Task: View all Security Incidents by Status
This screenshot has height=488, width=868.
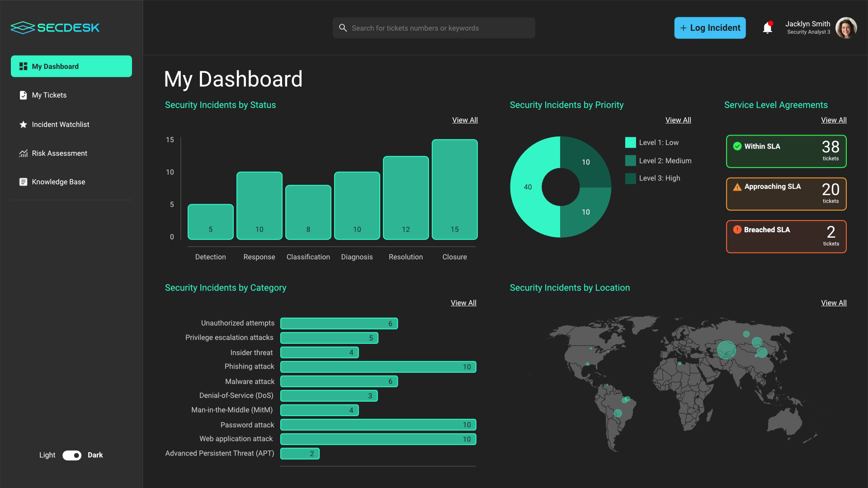Action: [x=465, y=120]
